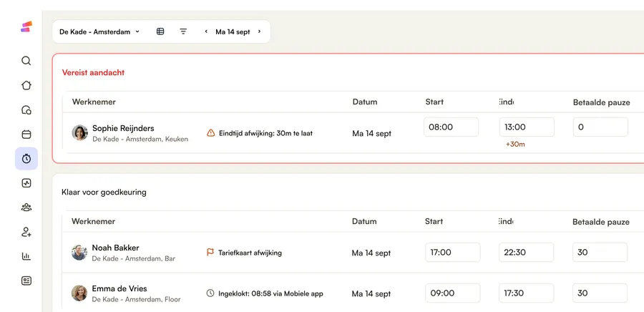Go to previous day arrow

[206, 31]
